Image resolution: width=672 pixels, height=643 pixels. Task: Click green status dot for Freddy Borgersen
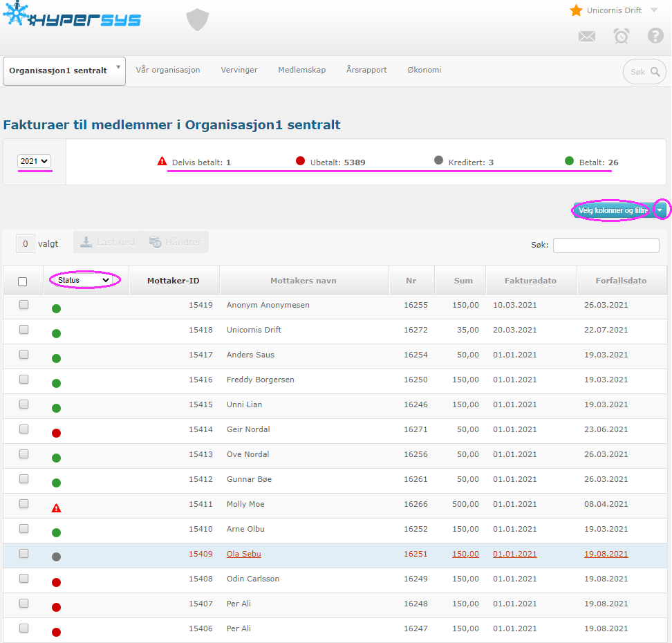click(56, 383)
